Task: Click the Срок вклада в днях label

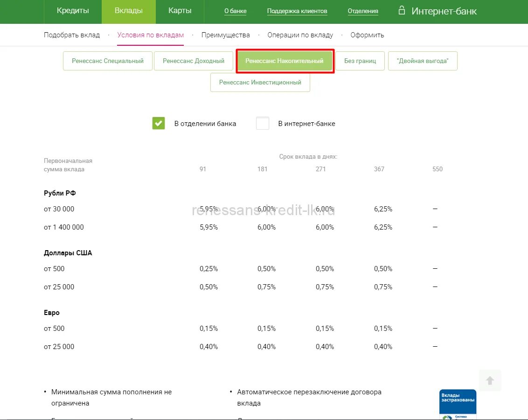Action: click(308, 157)
